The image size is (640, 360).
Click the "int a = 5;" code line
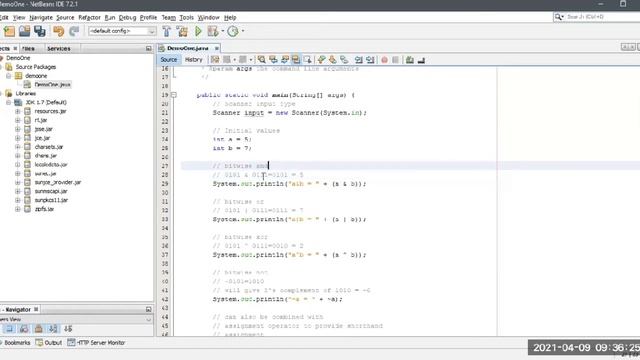232,140
